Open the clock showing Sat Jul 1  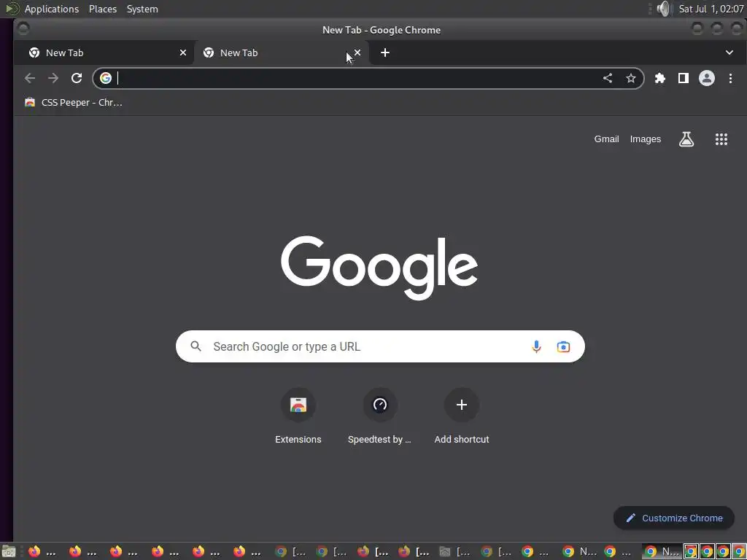click(711, 9)
